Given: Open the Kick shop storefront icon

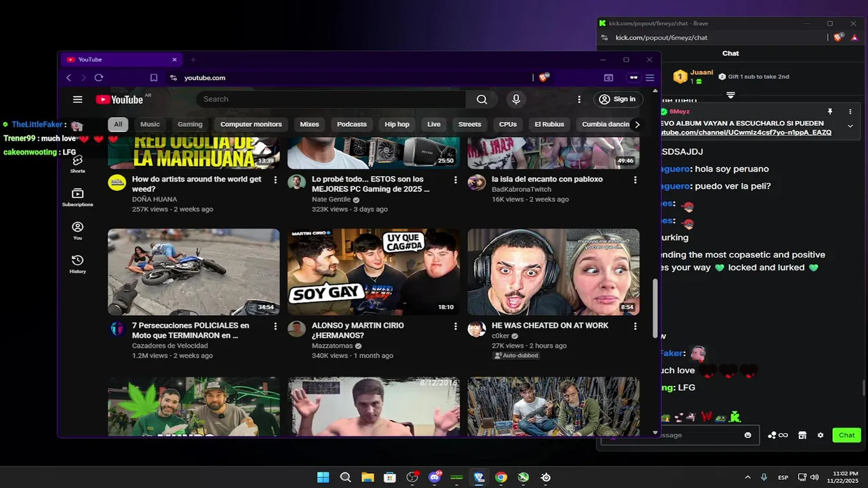Looking at the screenshot, I should [x=802, y=435].
